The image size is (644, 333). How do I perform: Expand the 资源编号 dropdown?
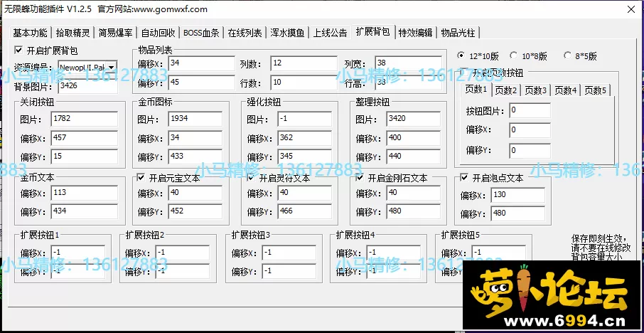[112, 67]
